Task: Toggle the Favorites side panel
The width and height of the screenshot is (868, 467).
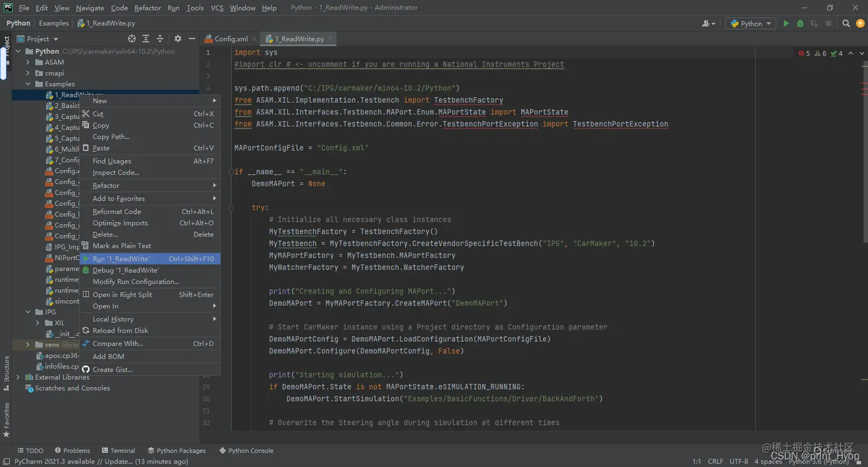Action: [x=6, y=419]
